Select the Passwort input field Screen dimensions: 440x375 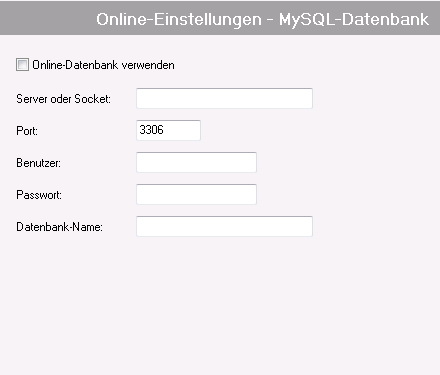pyautogui.click(x=196, y=194)
